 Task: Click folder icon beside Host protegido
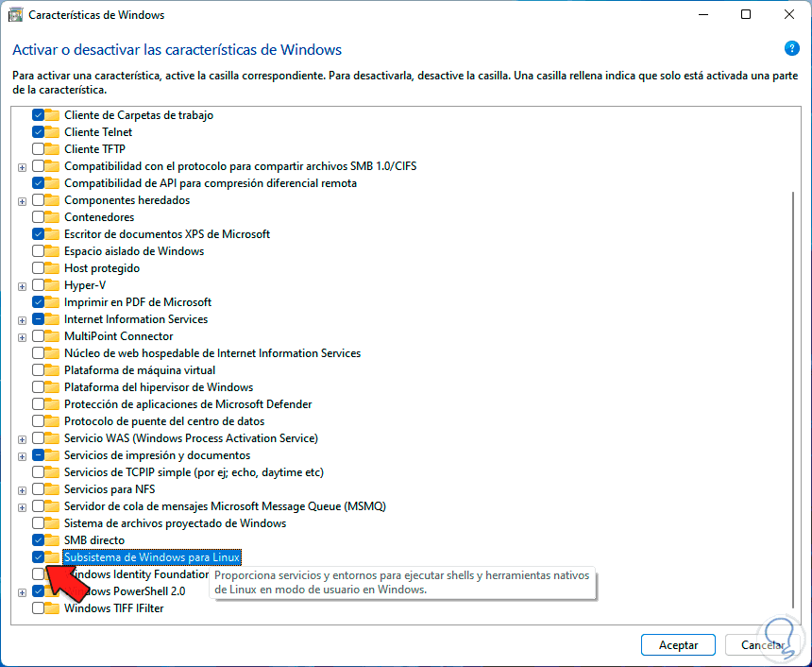coord(52,268)
